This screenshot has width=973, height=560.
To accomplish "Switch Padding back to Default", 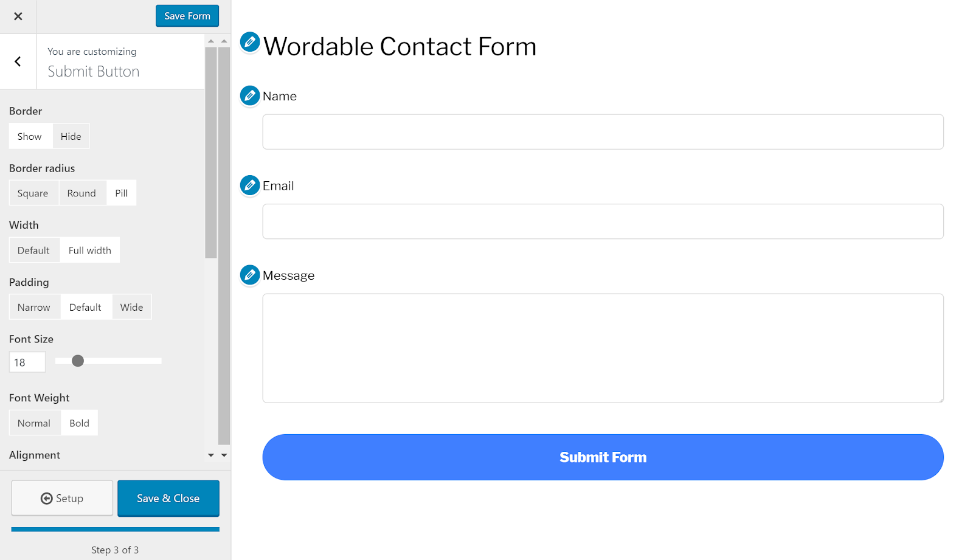I will pyautogui.click(x=86, y=306).
